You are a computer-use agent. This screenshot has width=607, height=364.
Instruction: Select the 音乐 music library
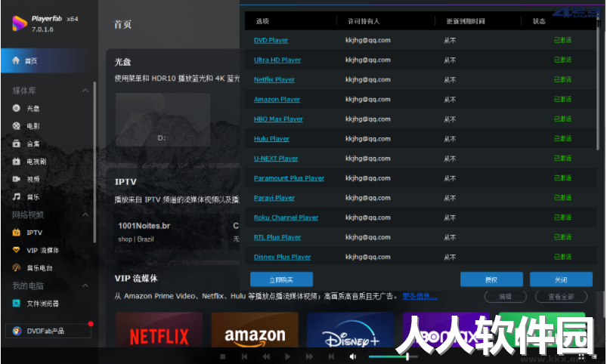coord(33,196)
